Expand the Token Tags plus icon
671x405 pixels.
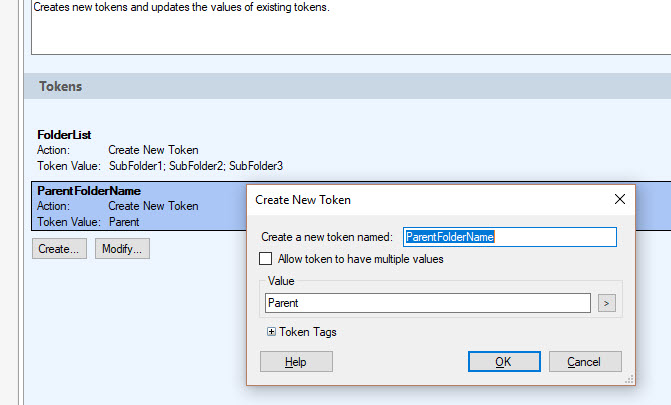[272, 332]
